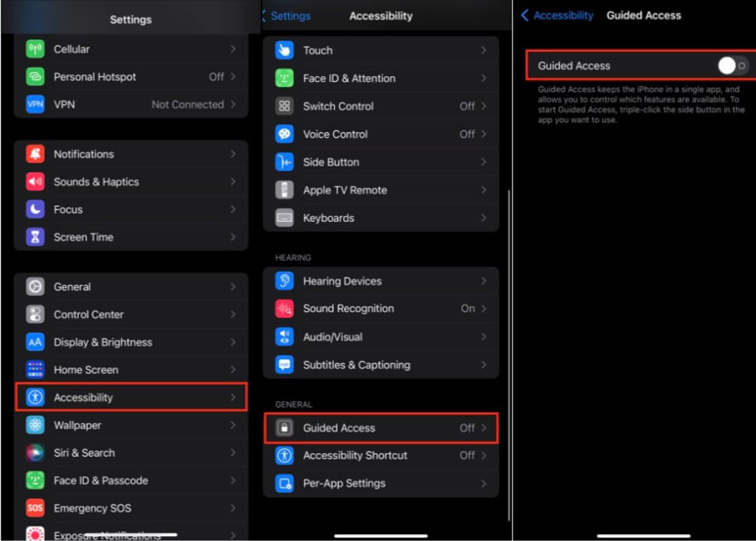Tap the Screen Time hourglass icon
756x541 pixels.
[x=35, y=237]
